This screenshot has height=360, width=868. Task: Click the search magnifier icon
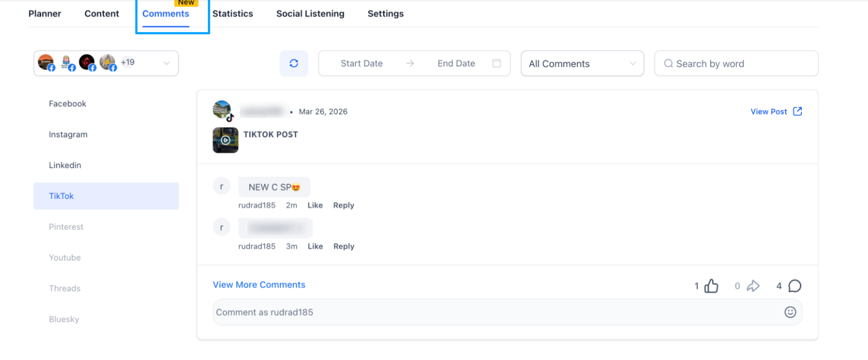(668, 64)
